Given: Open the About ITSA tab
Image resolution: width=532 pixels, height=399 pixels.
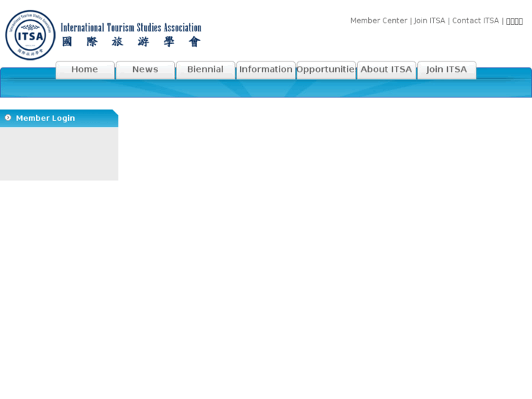Looking at the screenshot, I should 386,70.
